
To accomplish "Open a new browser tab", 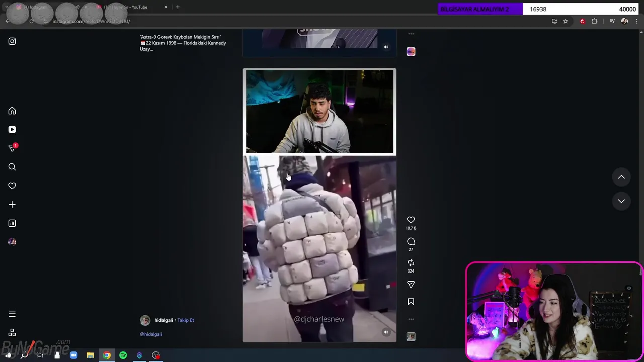I will (178, 7).
